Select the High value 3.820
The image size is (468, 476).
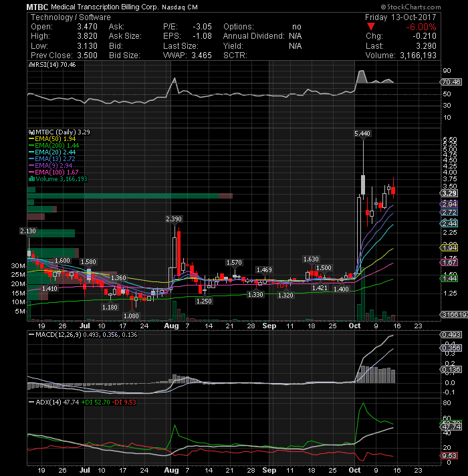pyautogui.click(x=87, y=36)
